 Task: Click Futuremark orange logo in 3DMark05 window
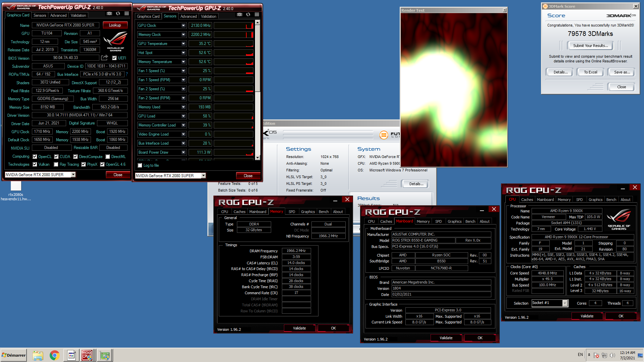[384, 135]
